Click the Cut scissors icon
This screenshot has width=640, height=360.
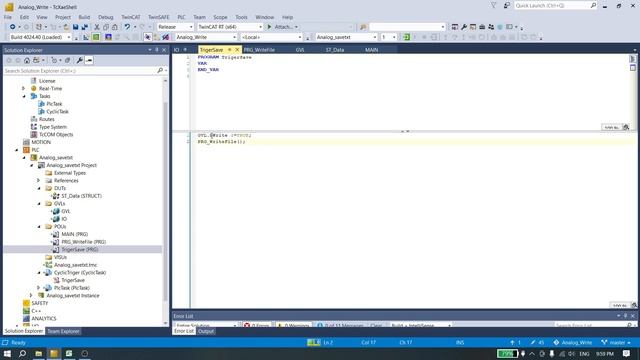pos(97,27)
